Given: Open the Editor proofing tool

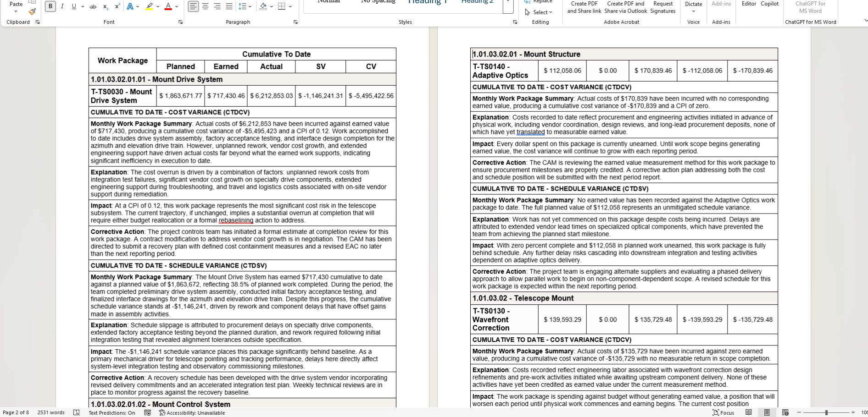Looking at the screenshot, I should pyautogui.click(x=749, y=4).
